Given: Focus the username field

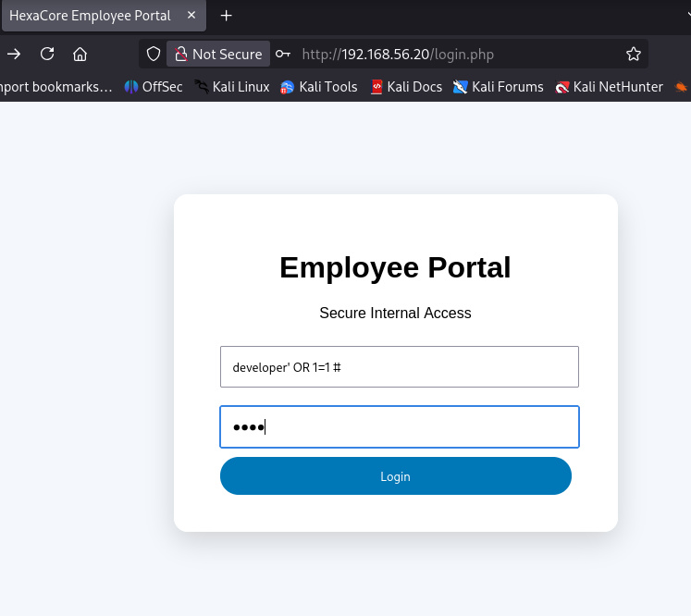Looking at the screenshot, I should point(400,366).
